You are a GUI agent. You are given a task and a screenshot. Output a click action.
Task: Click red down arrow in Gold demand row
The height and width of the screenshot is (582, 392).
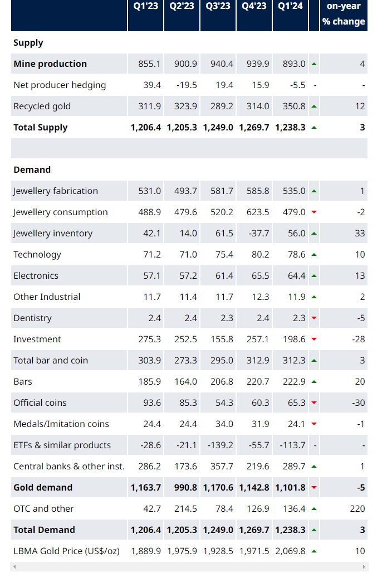[x=314, y=488]
